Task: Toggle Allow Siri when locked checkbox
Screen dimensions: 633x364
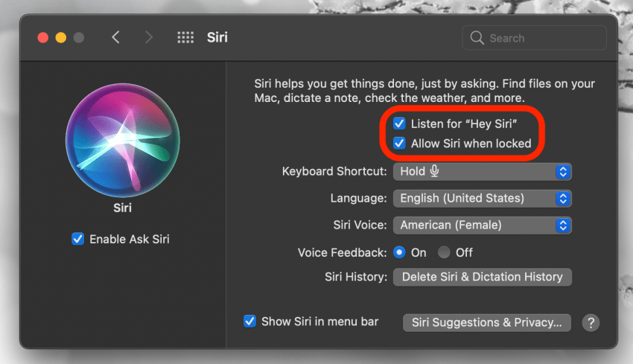Action: (400, 144)
